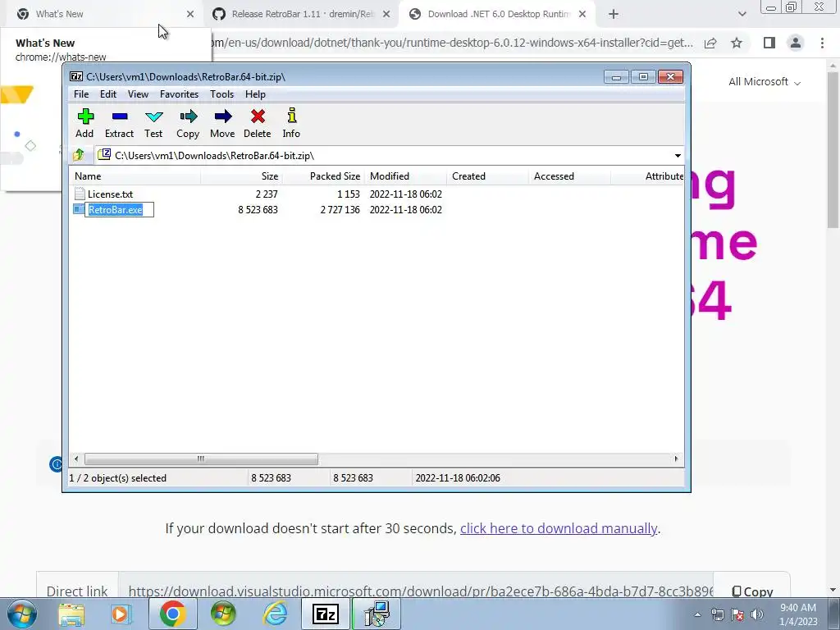Close the What's New Chrome tab
Image resolution: width=840 pixels, height=630 pixels.
pos(190,15)
